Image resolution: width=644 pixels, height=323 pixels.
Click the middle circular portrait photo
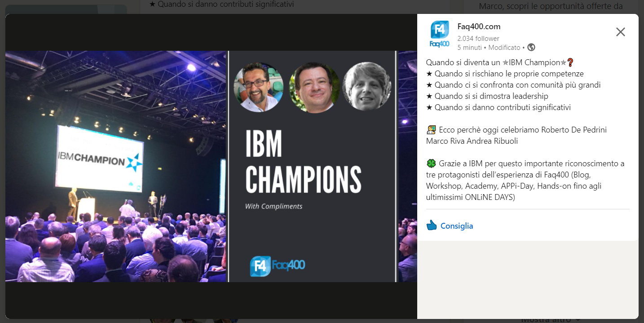[314, 87]
